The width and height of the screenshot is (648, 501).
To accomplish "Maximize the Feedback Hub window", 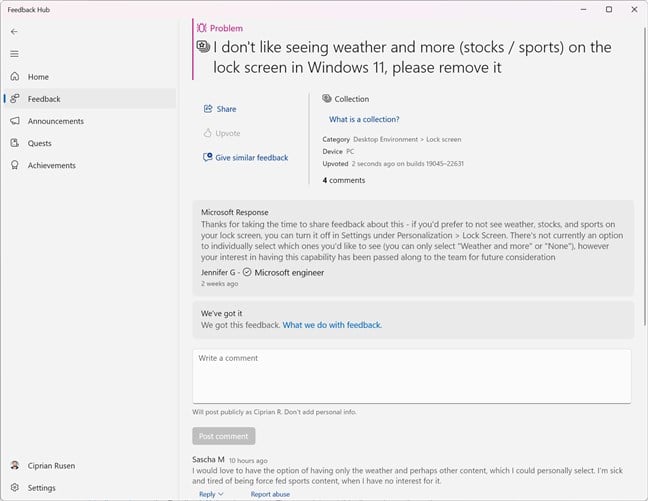I will (x=609, y=9).
